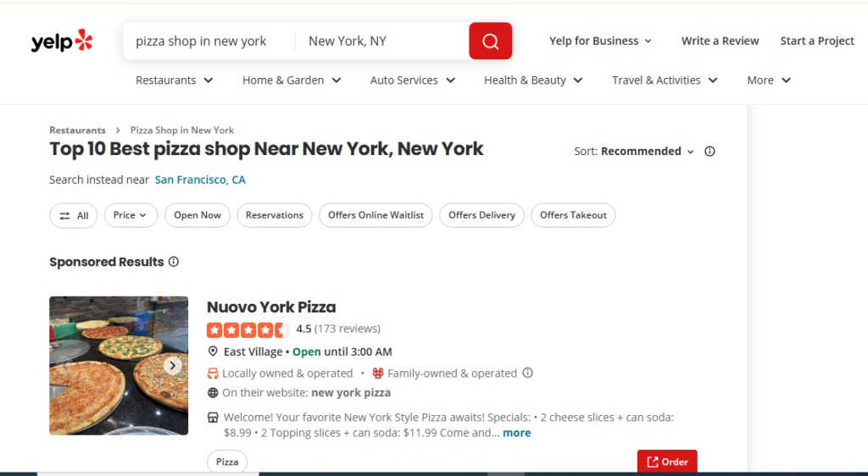Open the All filters button
This screenshot has height=476, width=868.
(74, 216)
